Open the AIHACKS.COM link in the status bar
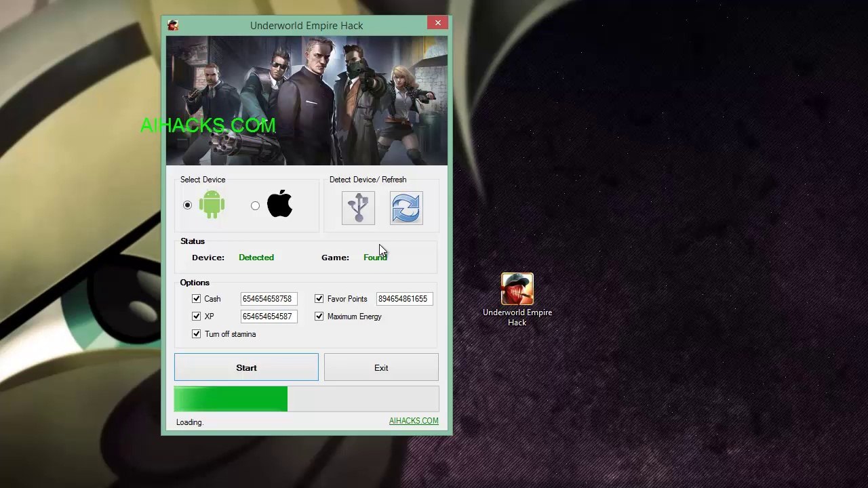 click(x=414, y=421)
